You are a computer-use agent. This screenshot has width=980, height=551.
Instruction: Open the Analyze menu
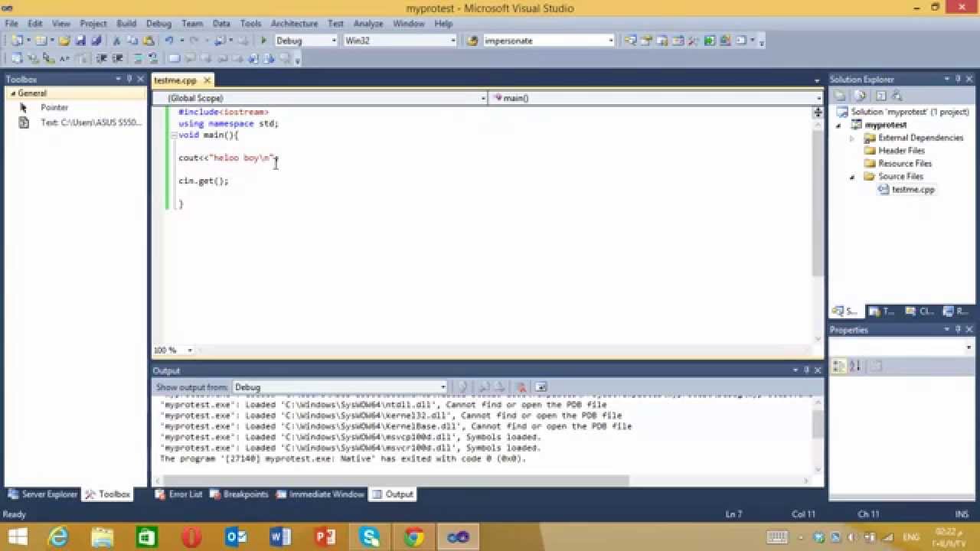coord(368,24)
